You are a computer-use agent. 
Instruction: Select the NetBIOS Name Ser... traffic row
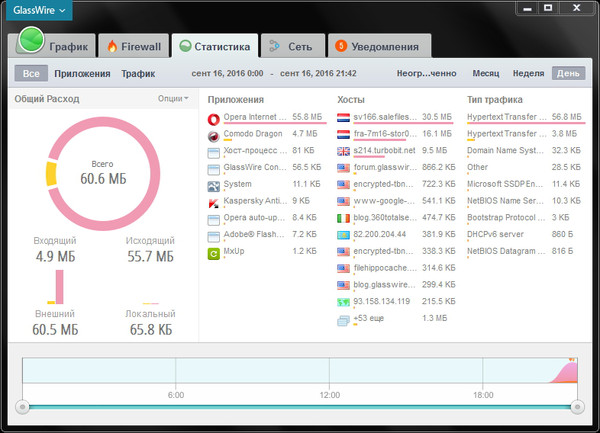[x=525, y=201]
